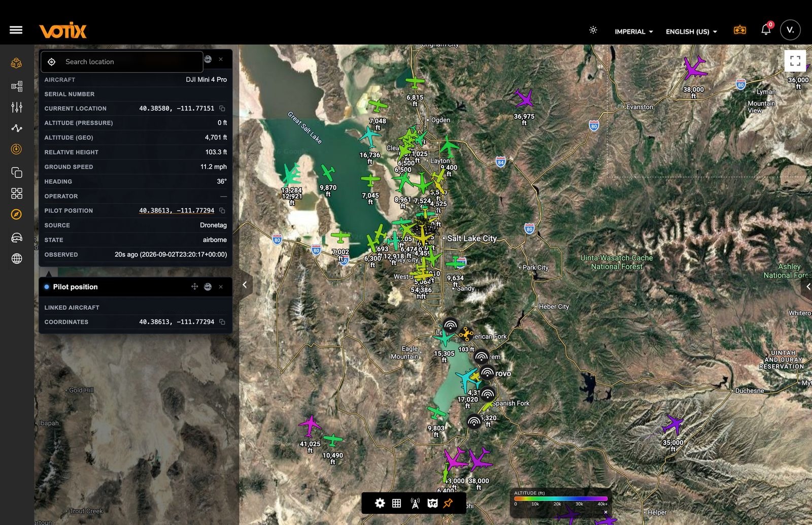
Task: Click the Interstate 84 highway shield
Action: click(500, 162)
